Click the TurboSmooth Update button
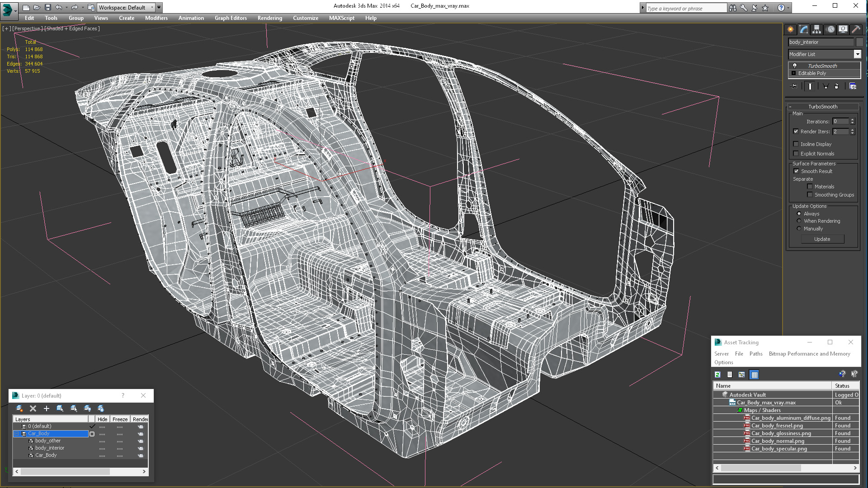 822,239
